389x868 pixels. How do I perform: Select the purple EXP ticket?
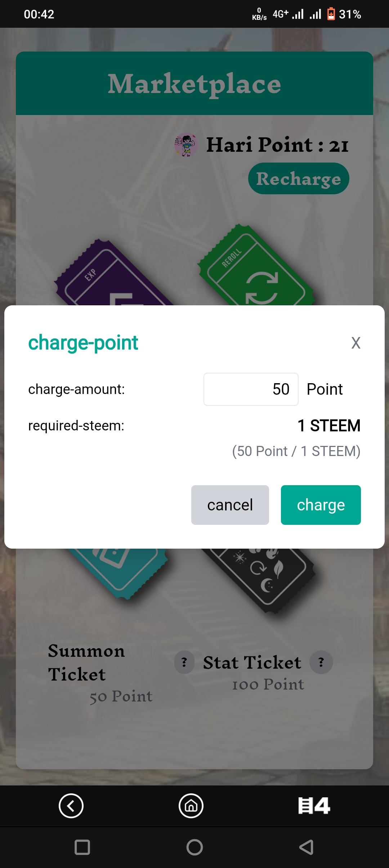tap(113, 275)
